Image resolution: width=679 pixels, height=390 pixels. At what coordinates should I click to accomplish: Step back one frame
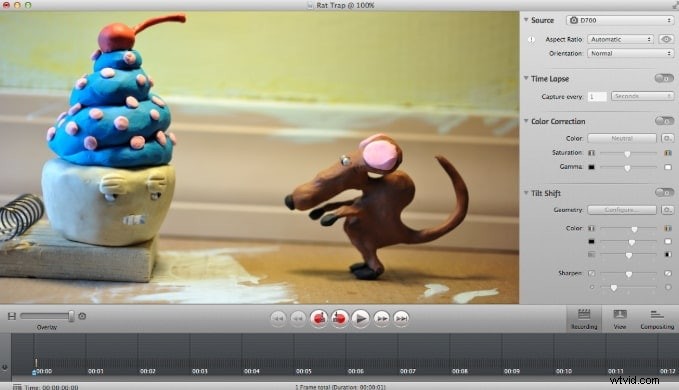point(298,319)
